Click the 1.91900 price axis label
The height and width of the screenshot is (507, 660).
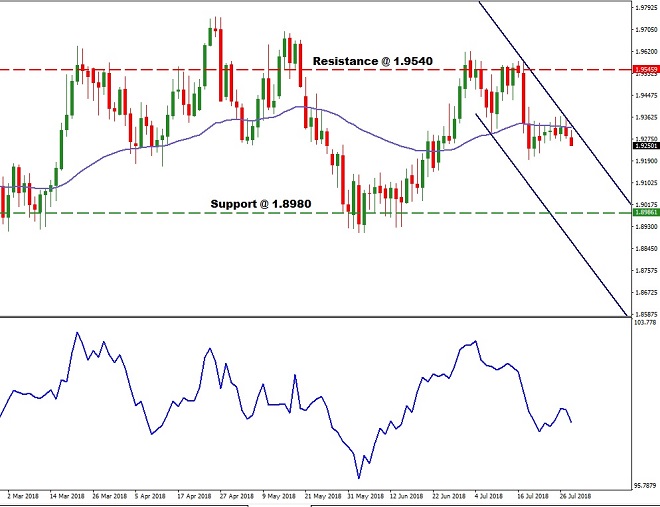647,161
